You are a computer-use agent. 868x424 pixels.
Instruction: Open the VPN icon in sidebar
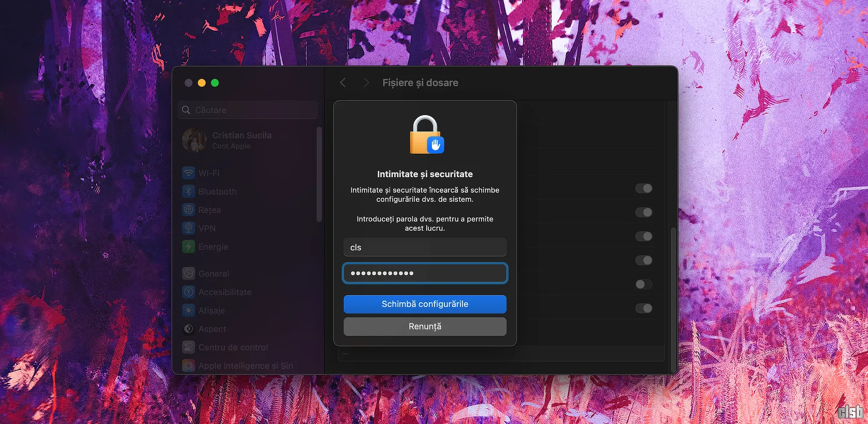tap(189, 228)
